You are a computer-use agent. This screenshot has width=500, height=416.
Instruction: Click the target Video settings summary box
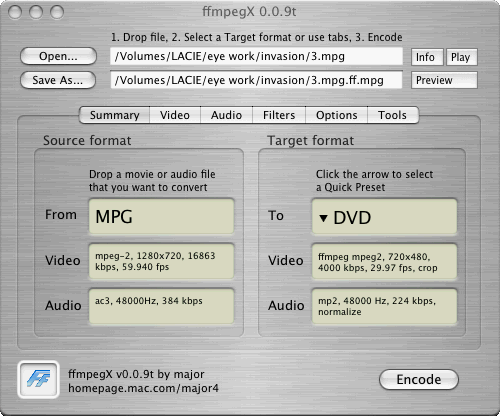click(x=384, y=262)
